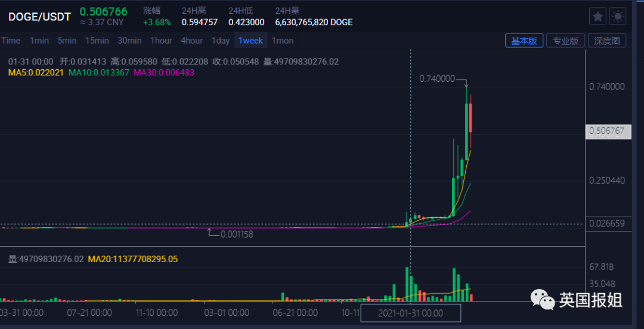Click the 2021-01-31 00:00 crosshair date label

[411, 313]
